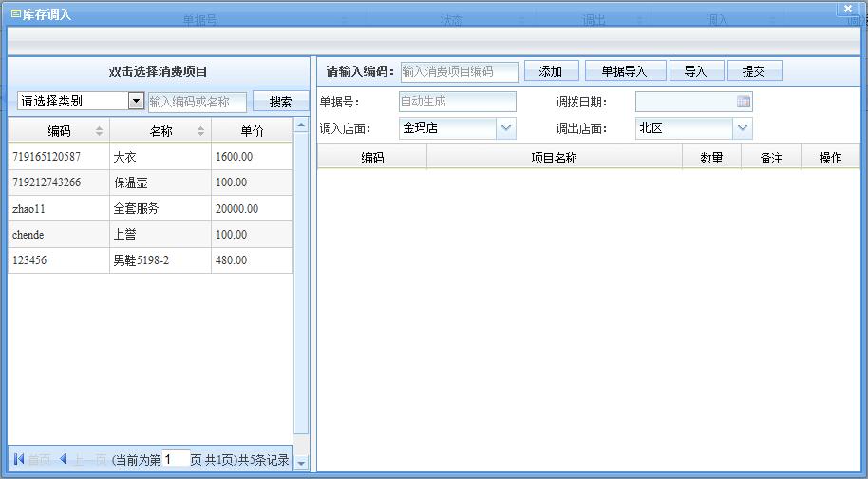
Task: Expand the 调出店面 store dropdown
Action: (x=743, y=128)
